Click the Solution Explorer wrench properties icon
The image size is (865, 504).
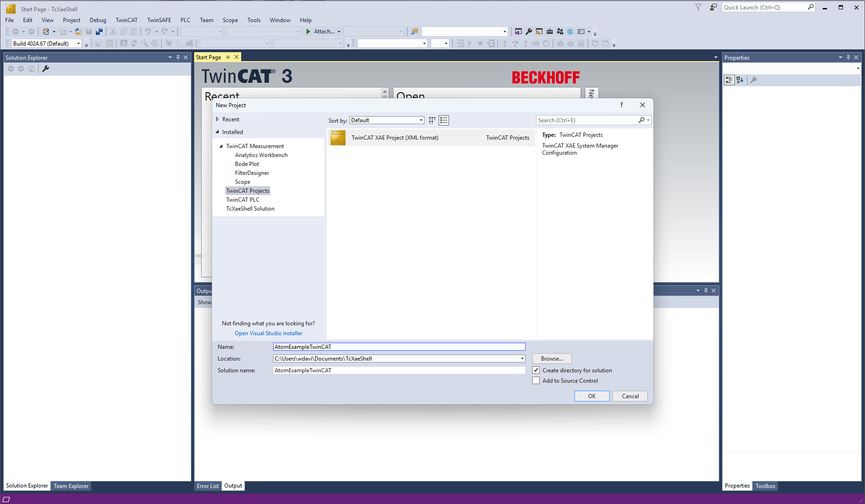[x=46, y=69]
